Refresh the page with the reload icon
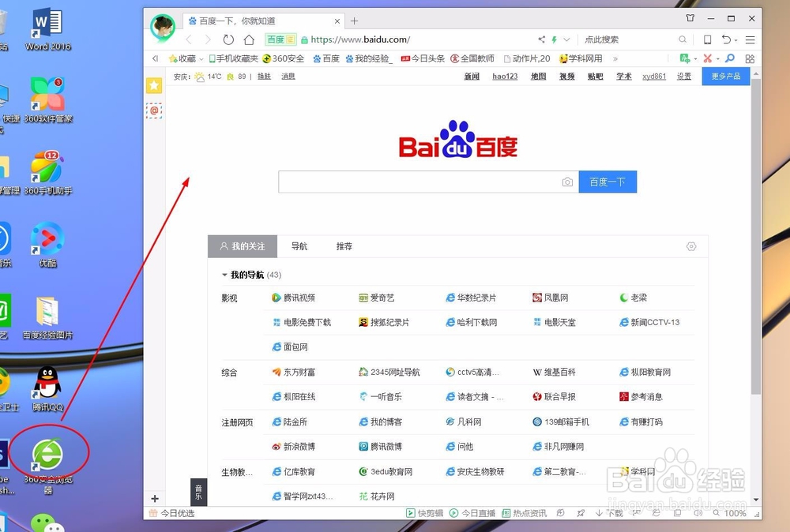This screenshot has height=532, width=790. (x=228, y=39)
